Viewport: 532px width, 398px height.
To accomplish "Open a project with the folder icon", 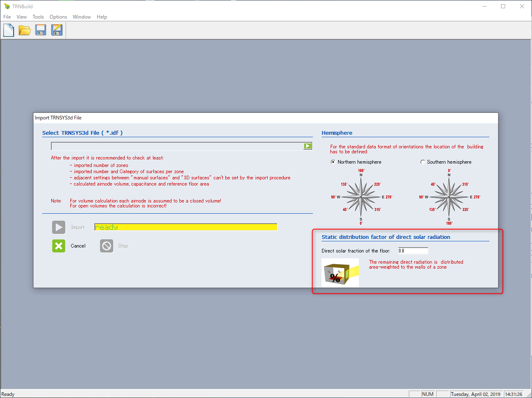I will click(24, 30).
